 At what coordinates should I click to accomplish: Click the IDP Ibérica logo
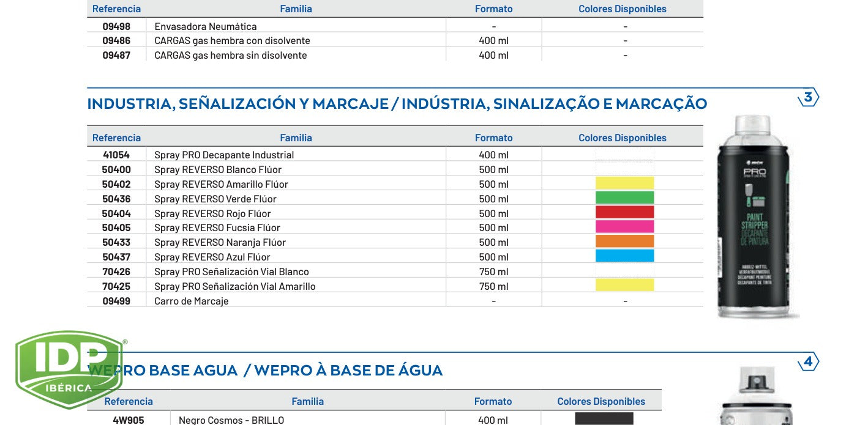point(69,369)
